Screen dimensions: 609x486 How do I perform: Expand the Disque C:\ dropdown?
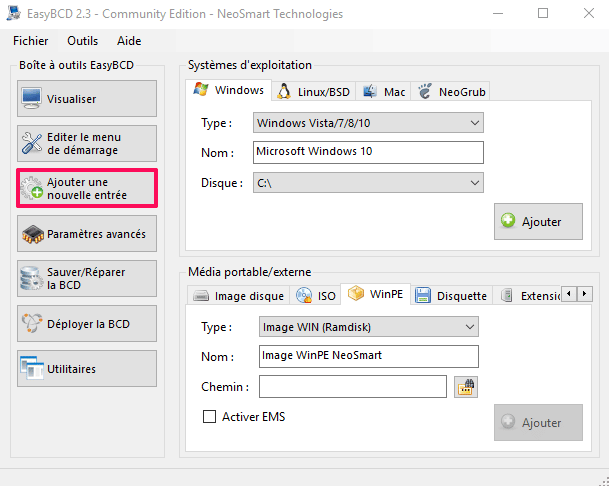pyautogui.click(x=368, y=183)
